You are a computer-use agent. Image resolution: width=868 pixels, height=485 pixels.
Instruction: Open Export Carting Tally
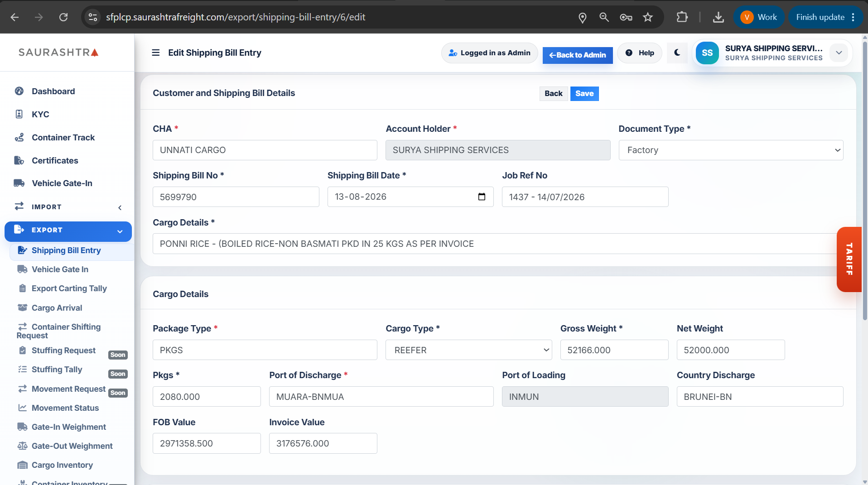point(69,288)
